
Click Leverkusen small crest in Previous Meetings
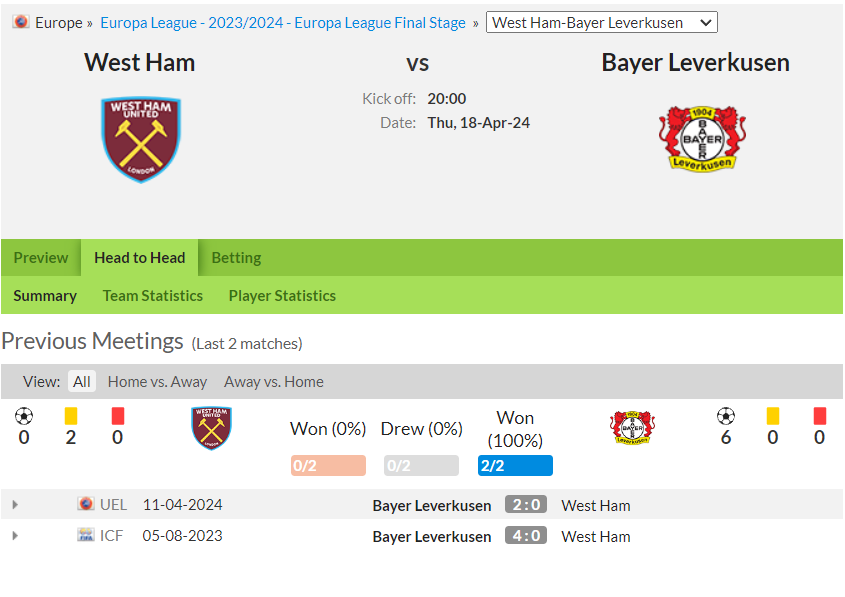point(632,428)
